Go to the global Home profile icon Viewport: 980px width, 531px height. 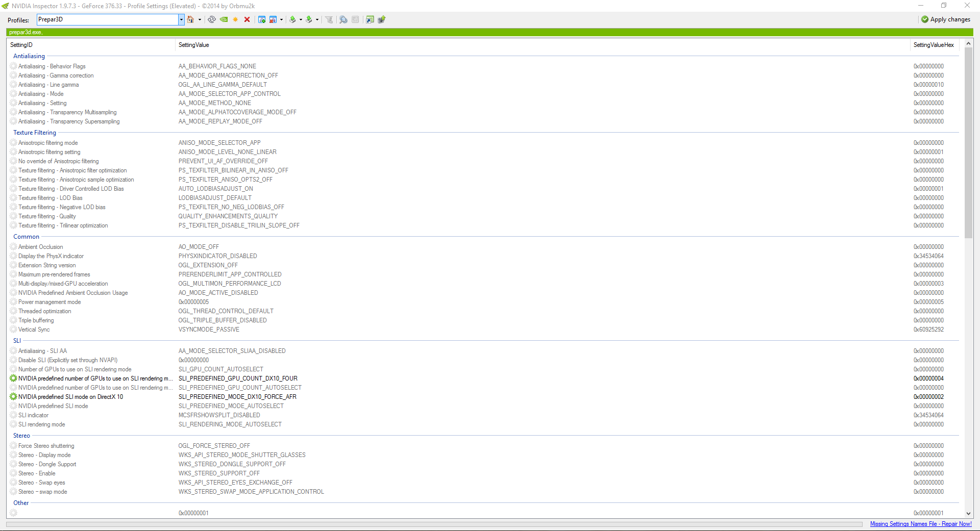[190, 19]
